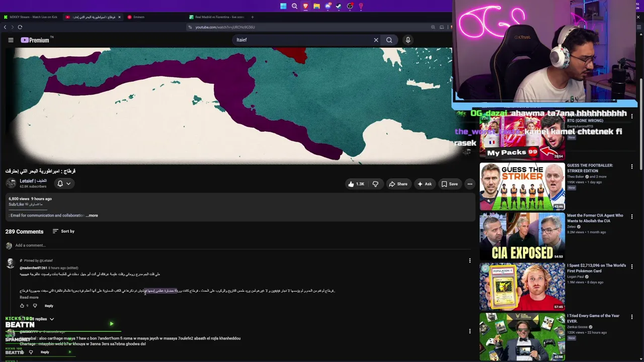Share this video
The height and width of the screenshot is (362, 644).
[397, 184]
